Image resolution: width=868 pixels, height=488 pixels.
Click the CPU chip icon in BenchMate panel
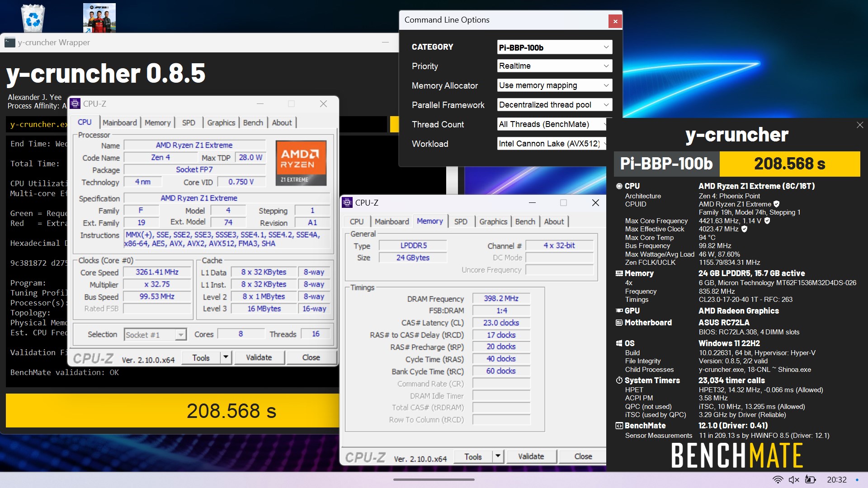coord(619,186)
